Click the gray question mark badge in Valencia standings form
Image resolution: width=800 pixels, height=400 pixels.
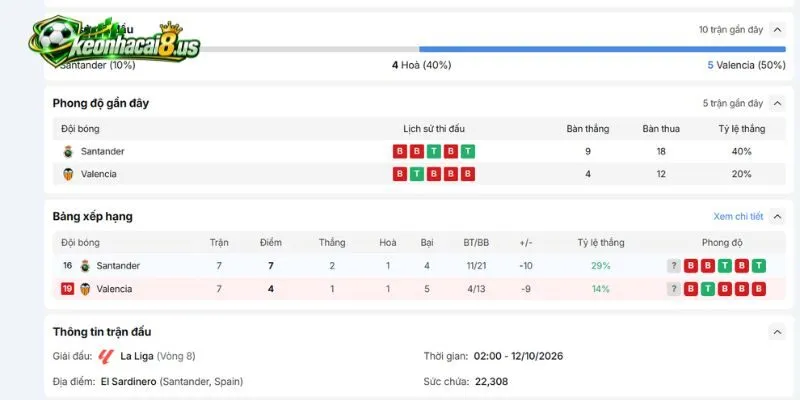tap(674, 289)
